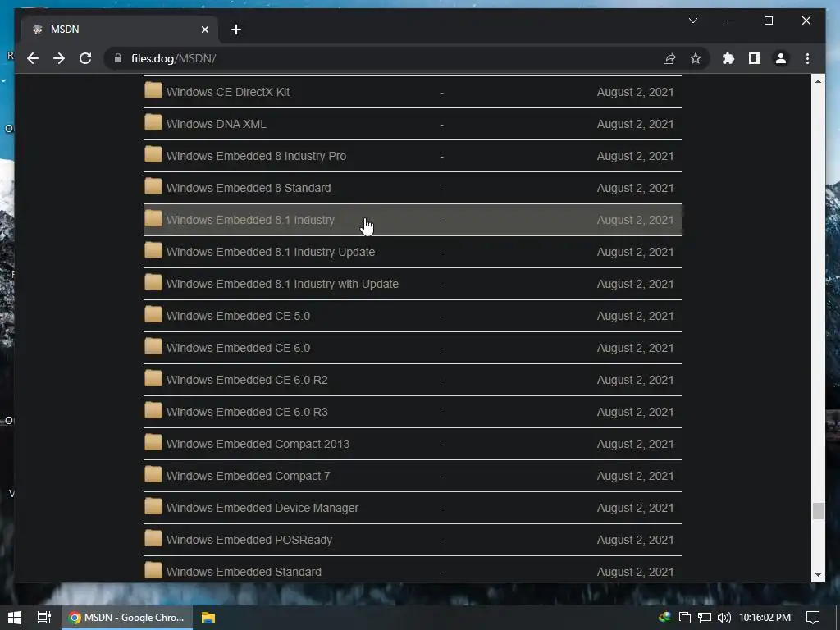Viewport: 840px width, 630px height.
Task: Click page scrollbar up arrow
Action: pos(818,81)
